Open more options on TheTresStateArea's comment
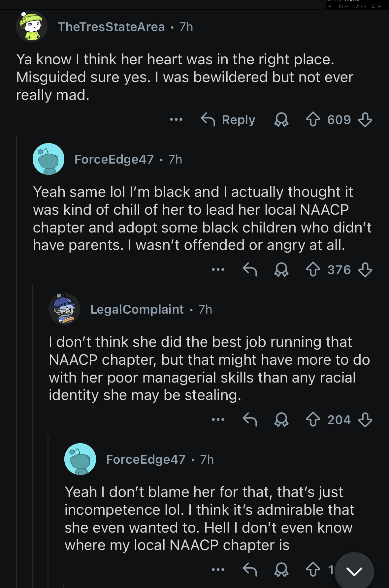 [176, 120]
